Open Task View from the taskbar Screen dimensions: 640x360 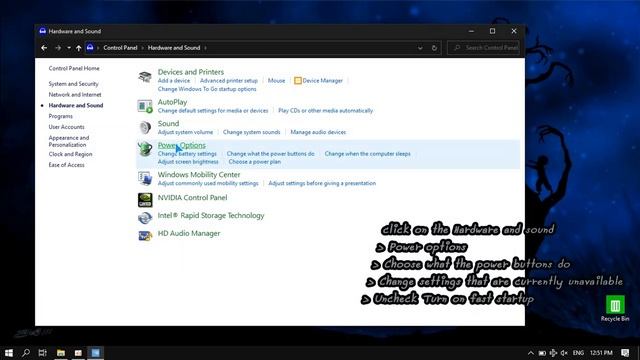pos(42,353)
